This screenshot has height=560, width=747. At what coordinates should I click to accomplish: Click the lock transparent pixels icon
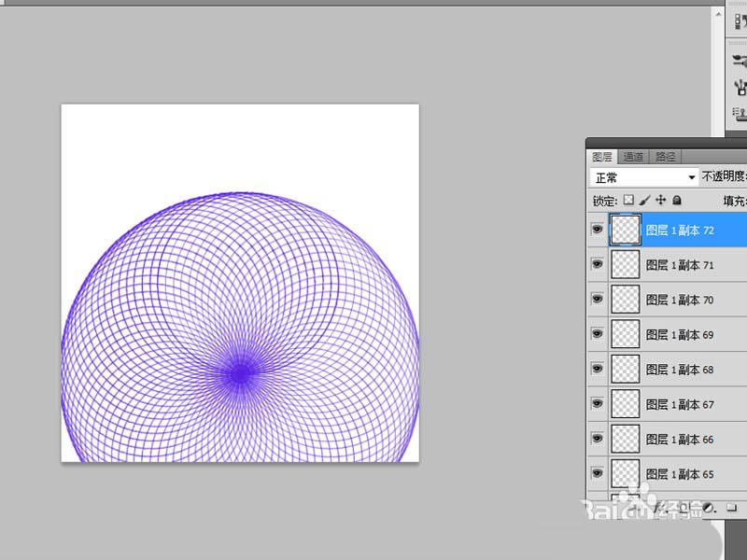pos(628,200)
